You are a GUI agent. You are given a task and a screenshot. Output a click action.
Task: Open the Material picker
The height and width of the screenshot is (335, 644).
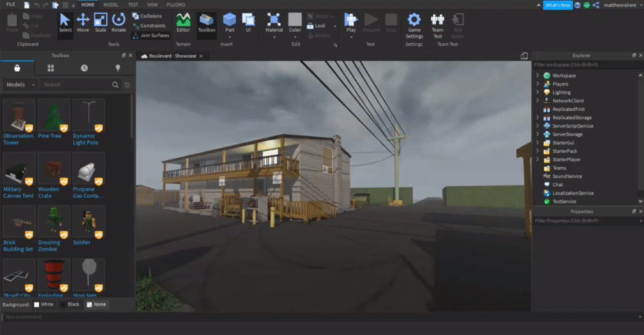point(274,23)
